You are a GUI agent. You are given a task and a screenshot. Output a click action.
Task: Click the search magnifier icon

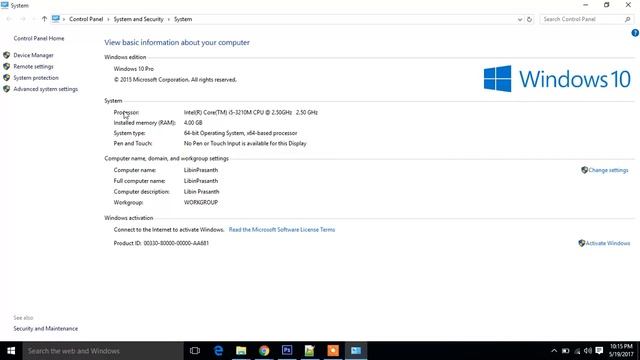click(x=628, y=19)
